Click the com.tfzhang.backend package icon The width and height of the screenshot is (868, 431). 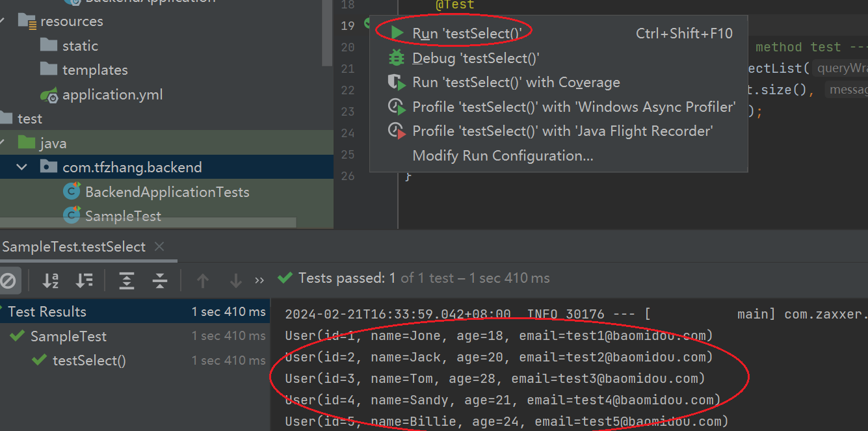(x=49, y=167)
